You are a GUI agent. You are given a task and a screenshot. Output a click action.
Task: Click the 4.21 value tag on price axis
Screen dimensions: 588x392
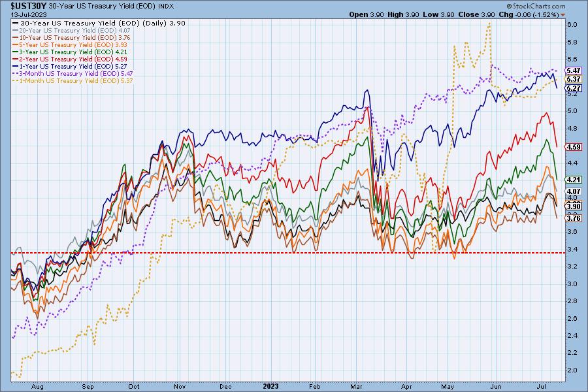coord(574,180)
